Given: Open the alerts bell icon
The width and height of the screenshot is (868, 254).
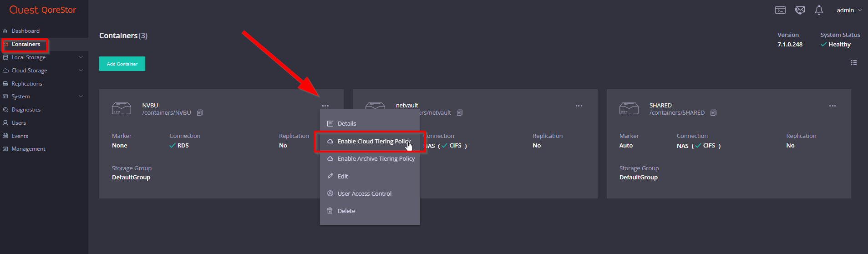Looking at the screenshot, I should pyautogui.click(x=819, y=10).
